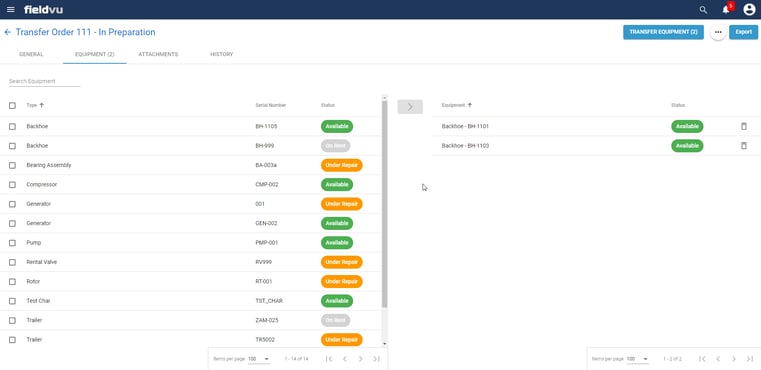Switch to the General tab
The height and width of the screenshot is (370, 761).
pos(31,54)
